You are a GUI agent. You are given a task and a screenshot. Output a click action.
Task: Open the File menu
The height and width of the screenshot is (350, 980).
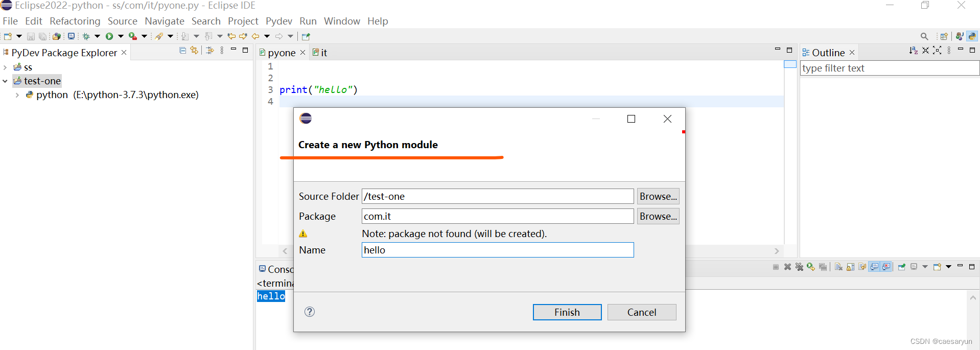point(10,21)
